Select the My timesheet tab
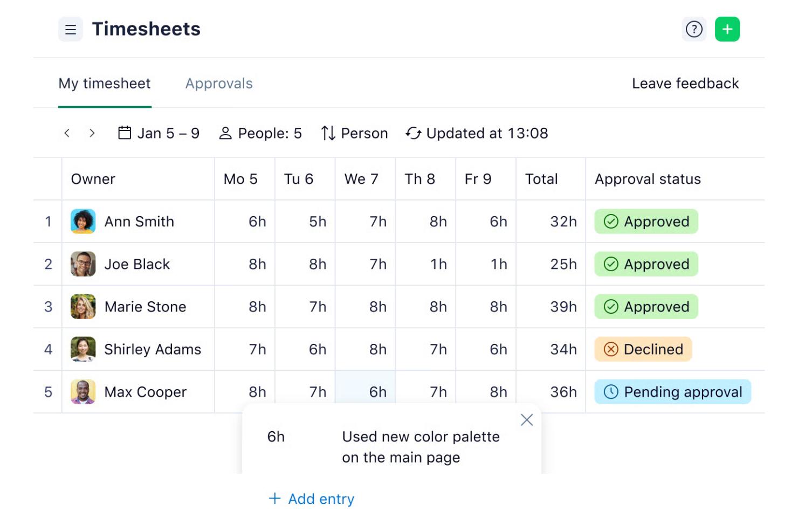The image size is (798, 532). pos(105,84)
